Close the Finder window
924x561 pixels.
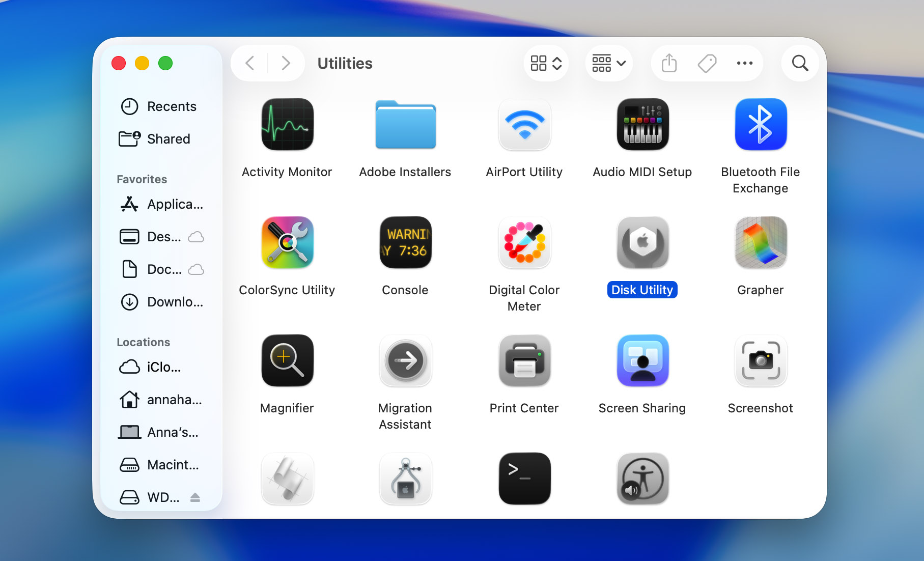pyautogui.click(x=119, y=63)
